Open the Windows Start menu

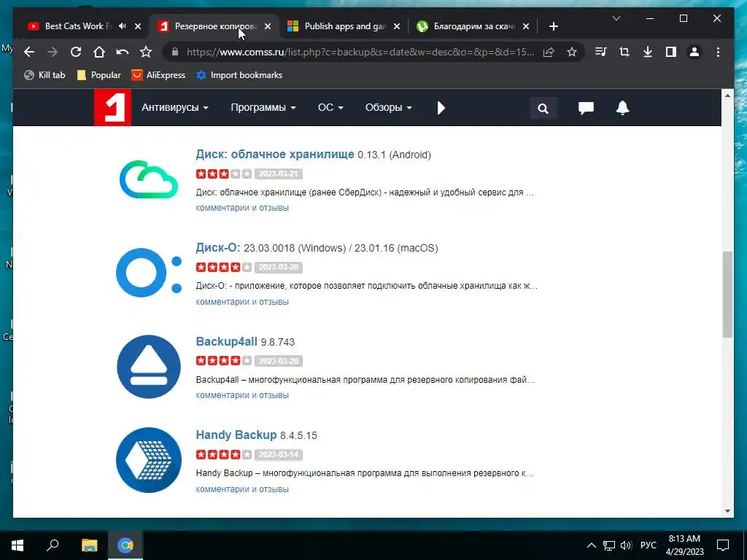point(18,545)
